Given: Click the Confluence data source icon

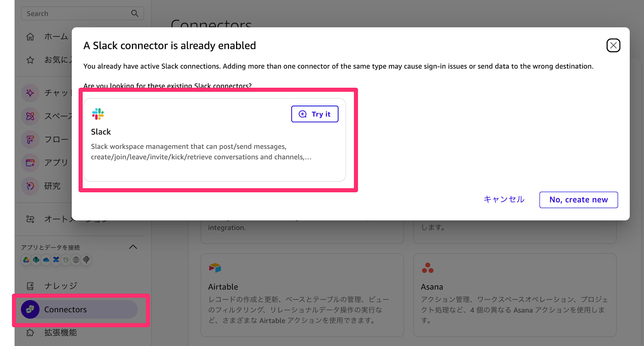Looking at the screenshot, I should click(56, 260).
